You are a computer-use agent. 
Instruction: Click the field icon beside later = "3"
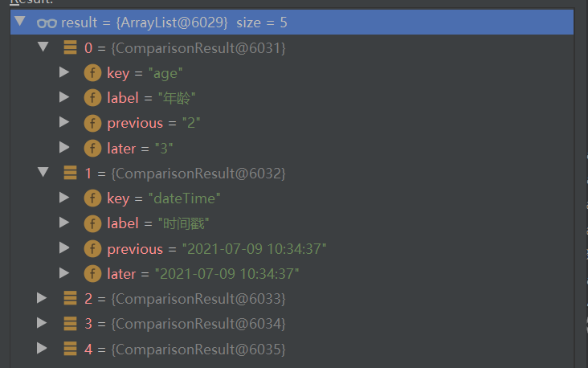tap(92, 148)
